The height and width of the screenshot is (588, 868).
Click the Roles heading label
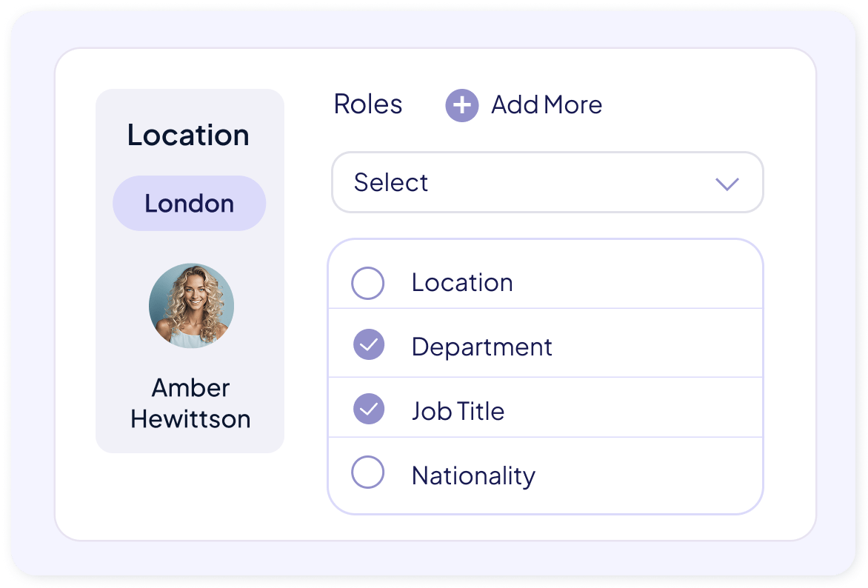pyautogui.click(x=368, y=104)
